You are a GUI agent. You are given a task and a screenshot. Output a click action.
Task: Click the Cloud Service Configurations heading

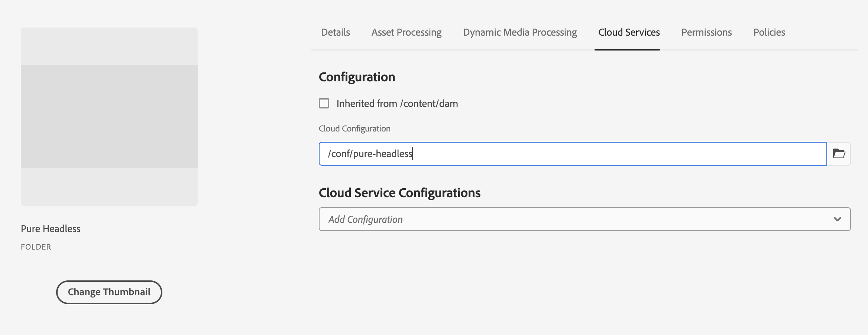pyautogui.click(x=399, y=193)
